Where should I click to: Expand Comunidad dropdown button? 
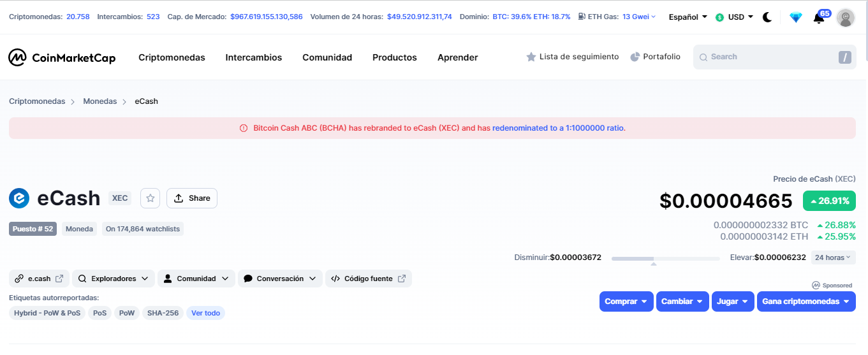[196, 279]
